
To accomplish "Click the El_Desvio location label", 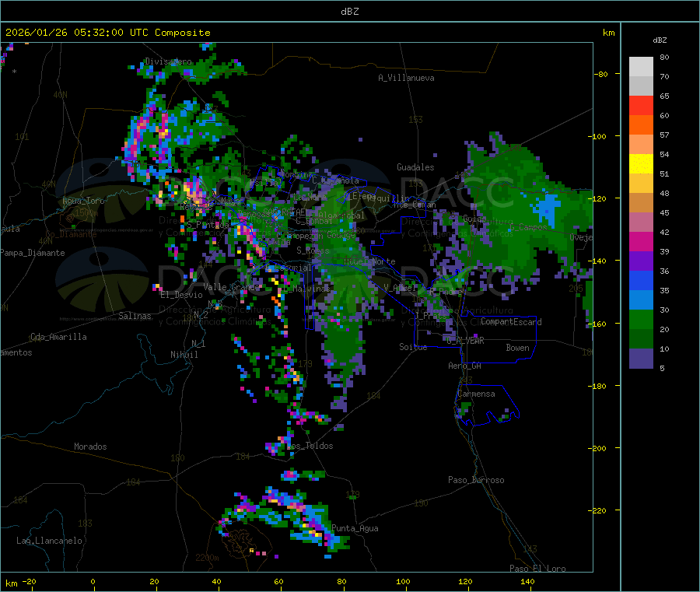I will 181,295.
